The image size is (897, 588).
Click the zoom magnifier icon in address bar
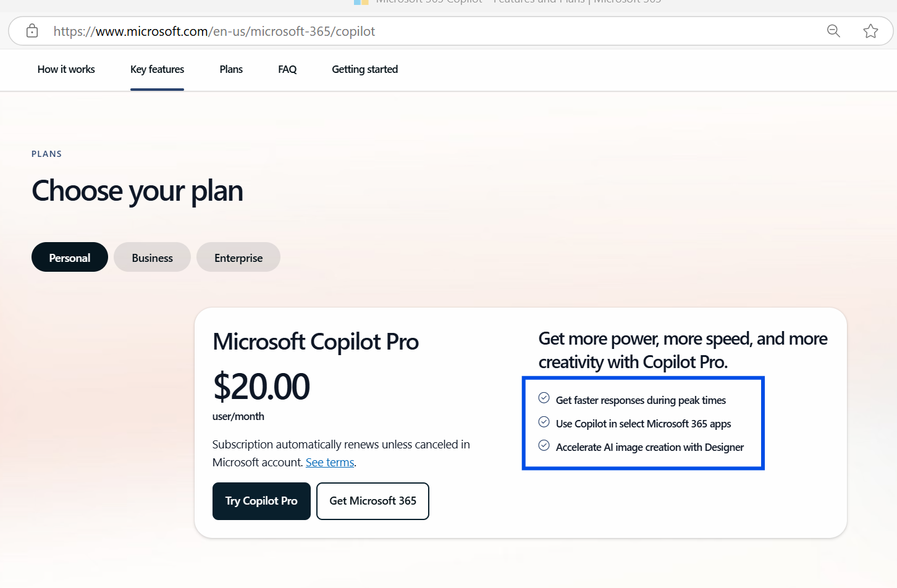(833, 31)
